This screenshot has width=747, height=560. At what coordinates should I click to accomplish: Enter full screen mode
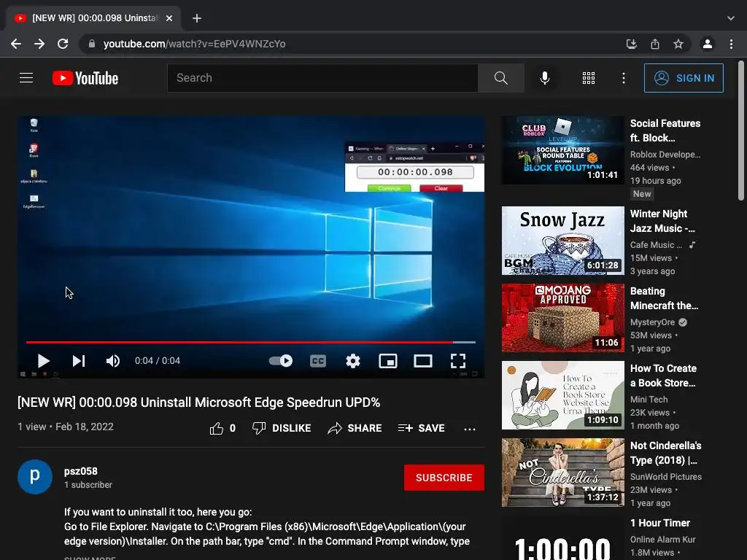point(458,360)
